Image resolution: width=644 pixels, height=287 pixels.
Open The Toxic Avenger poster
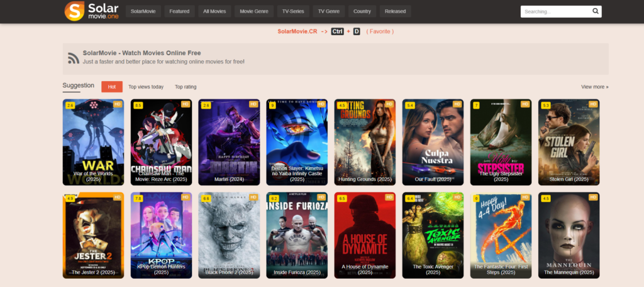pos(433,236)
